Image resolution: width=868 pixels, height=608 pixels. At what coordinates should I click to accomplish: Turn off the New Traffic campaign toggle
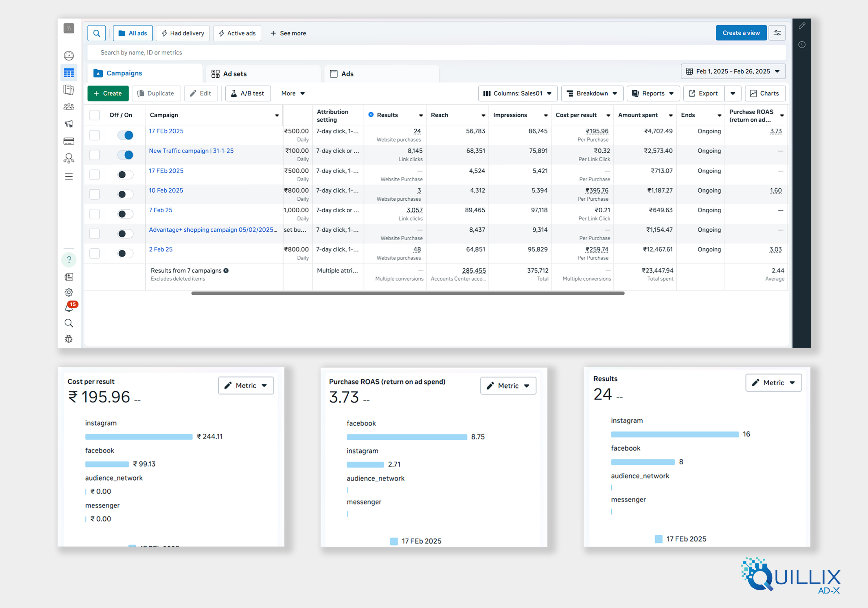125,155
